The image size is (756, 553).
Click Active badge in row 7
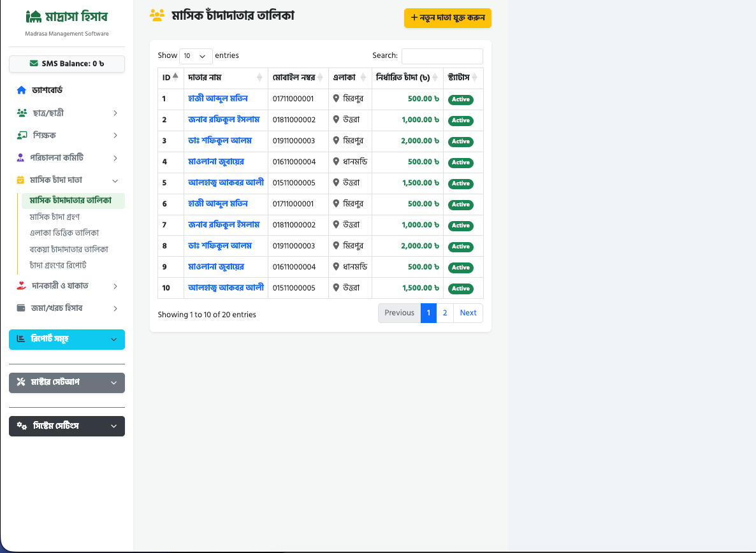pos(460,226)
